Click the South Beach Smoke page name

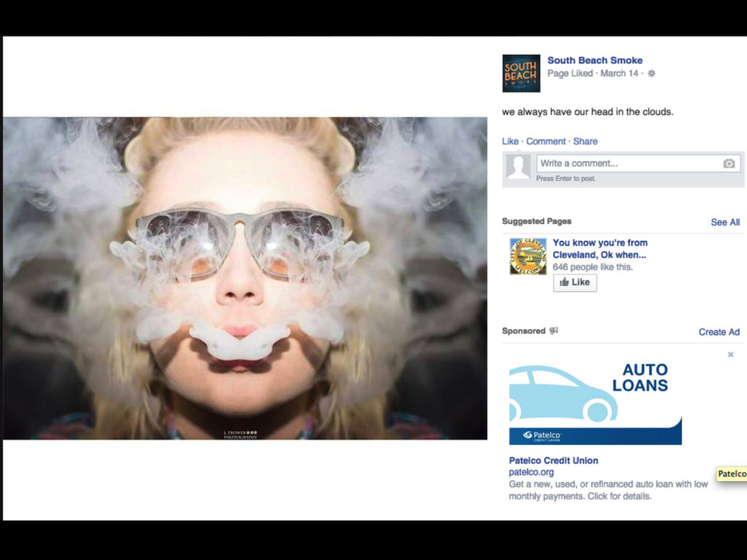pyautogui.click(x=595, y=61)
